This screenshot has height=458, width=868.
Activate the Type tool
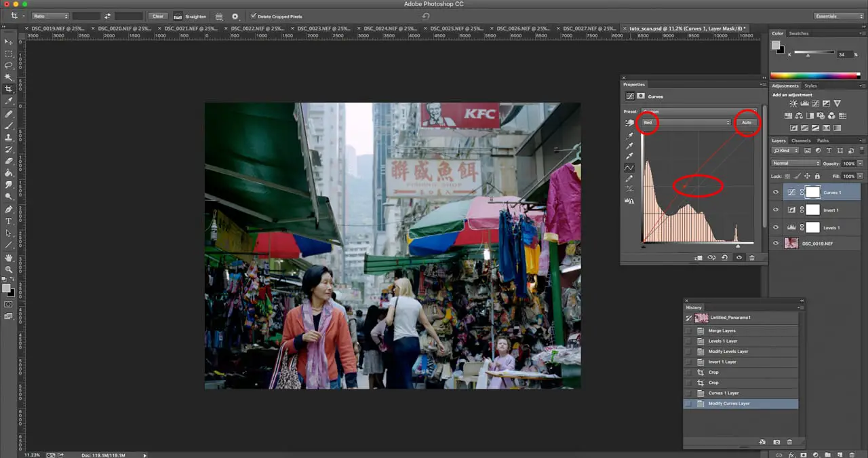tap(9, 221)
